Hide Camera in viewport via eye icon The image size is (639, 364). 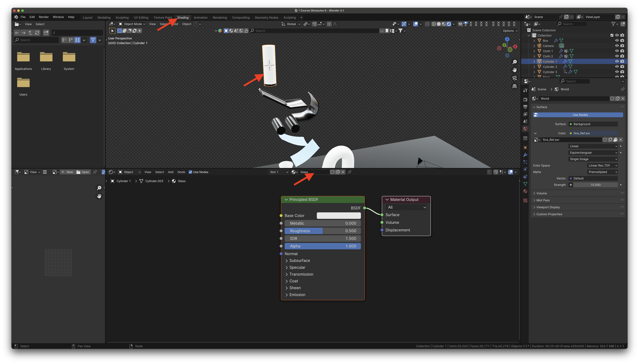tap(617, 46)
